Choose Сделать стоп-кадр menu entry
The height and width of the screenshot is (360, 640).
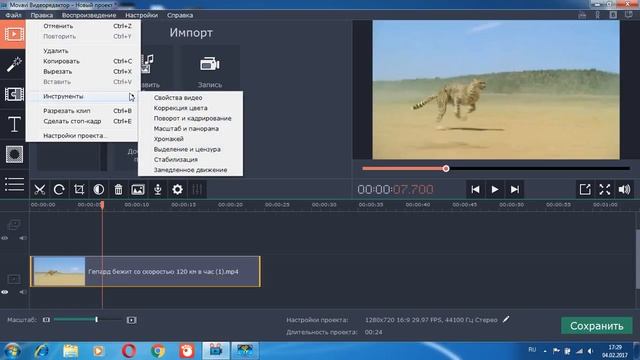[83, 121]
